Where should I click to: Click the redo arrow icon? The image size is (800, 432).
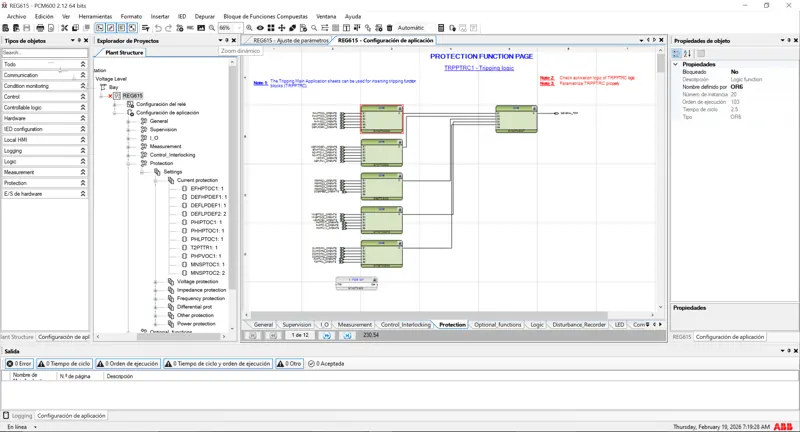point(168,28)
